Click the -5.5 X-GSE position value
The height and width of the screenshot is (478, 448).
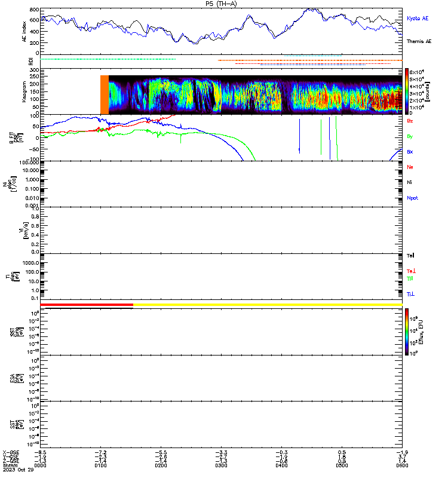161,452
